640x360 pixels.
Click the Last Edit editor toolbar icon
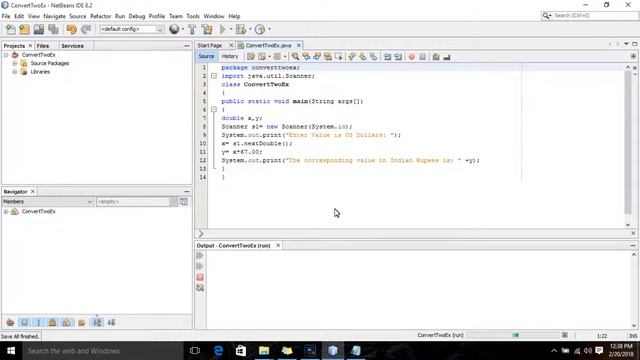pos(251,57)
